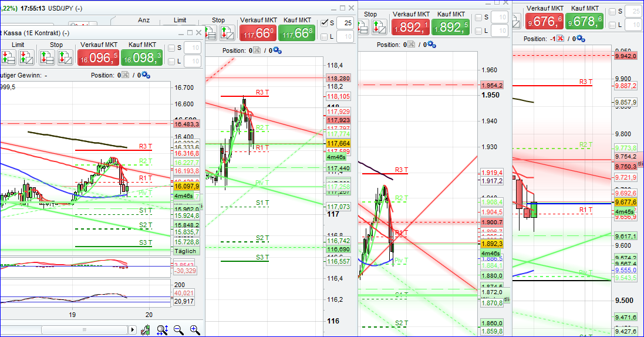Click Kauf MKT 9.678,6 button
Viewport: 644px width, 337px height.
point(585,21)
